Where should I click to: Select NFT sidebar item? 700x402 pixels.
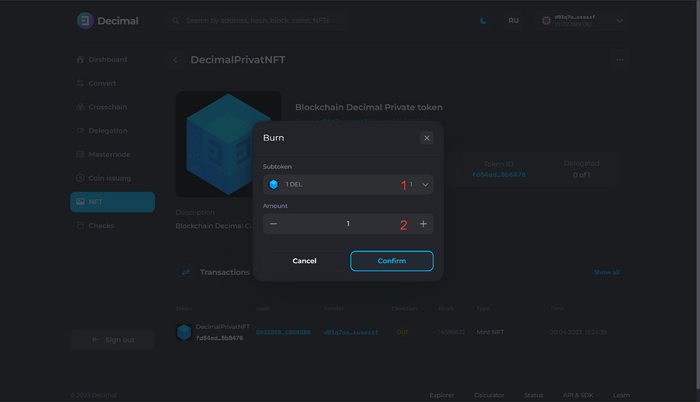point(112,202)
